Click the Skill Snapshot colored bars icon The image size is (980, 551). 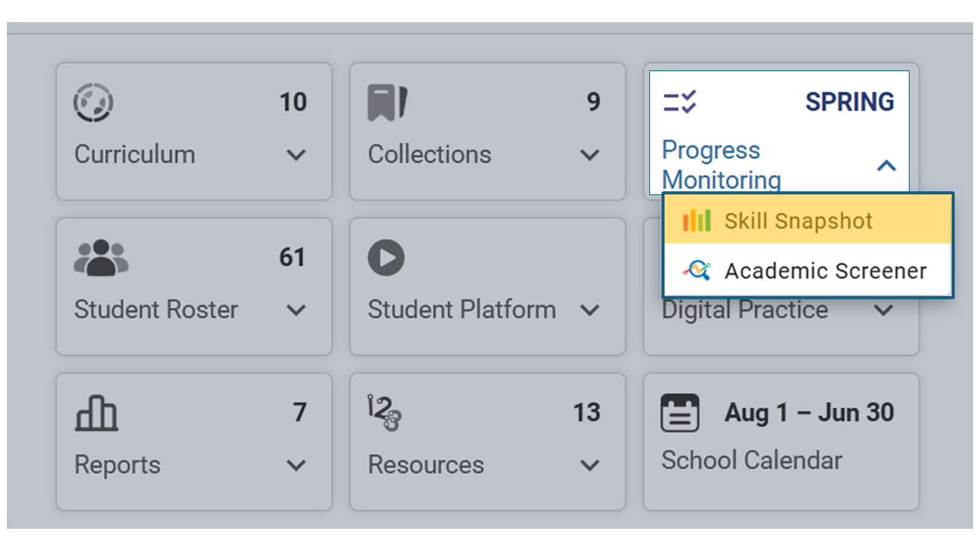(697, 220)
